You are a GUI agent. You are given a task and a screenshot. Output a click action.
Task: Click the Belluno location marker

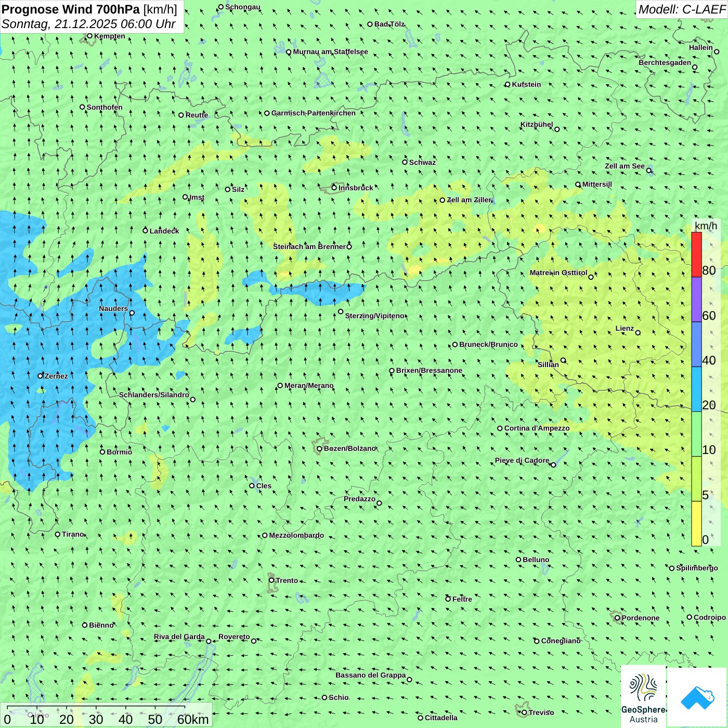518,560
